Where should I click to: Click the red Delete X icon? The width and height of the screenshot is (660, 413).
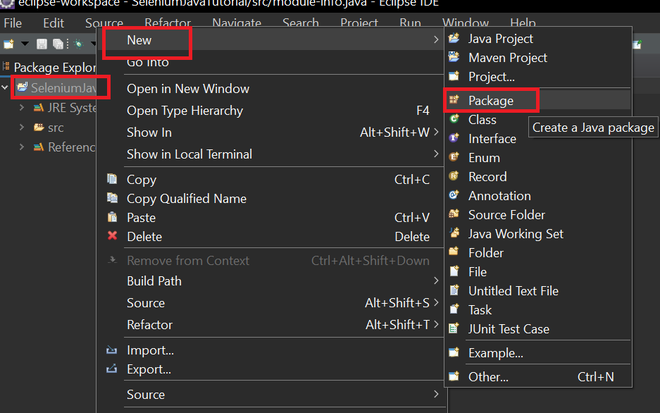click(x=112, y=236)
